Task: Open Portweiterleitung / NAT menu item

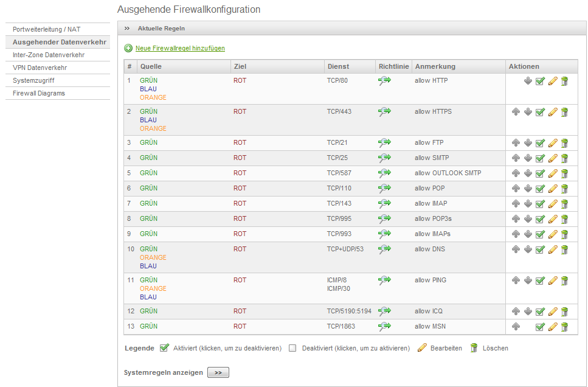Action: 47,29
